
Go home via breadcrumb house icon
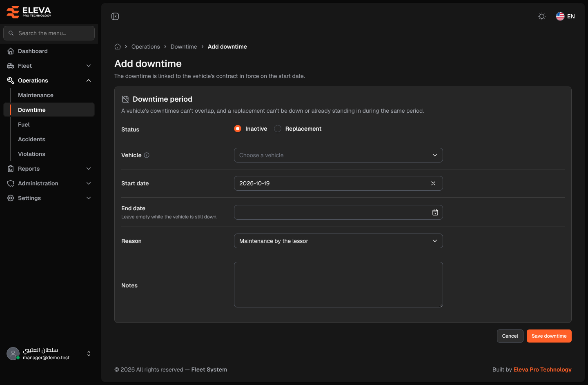[118, 47]
